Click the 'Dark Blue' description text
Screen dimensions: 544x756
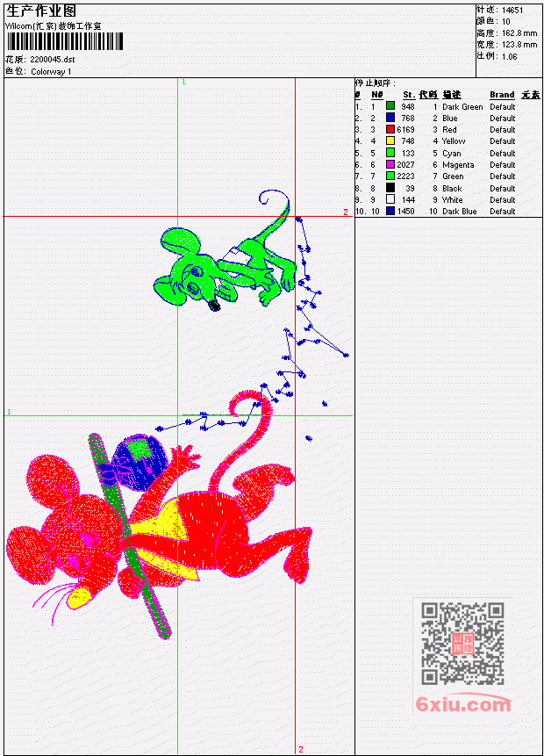[460, 212]
